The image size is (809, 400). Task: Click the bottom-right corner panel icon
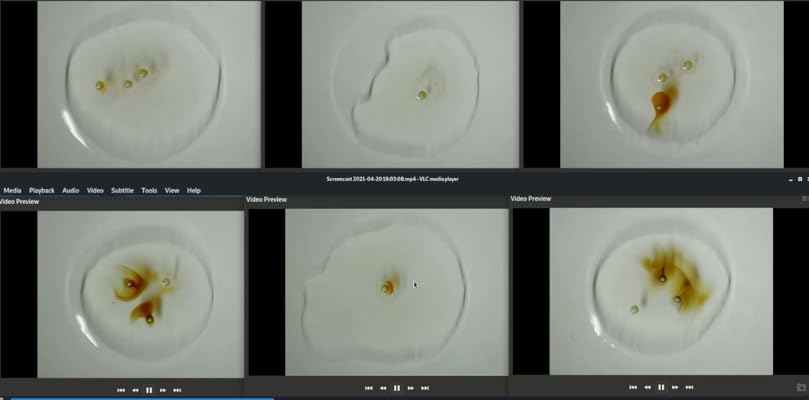801,387
